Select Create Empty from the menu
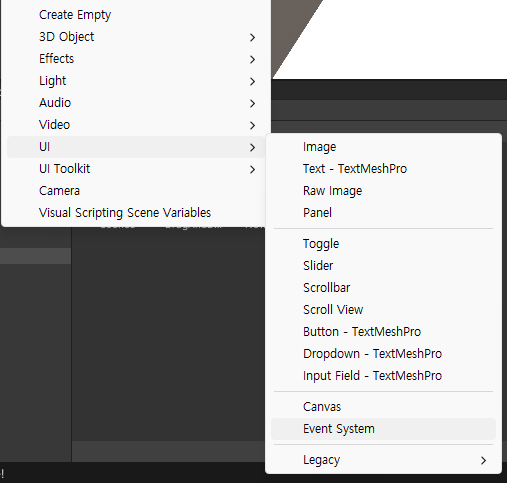 pos(136,15)
